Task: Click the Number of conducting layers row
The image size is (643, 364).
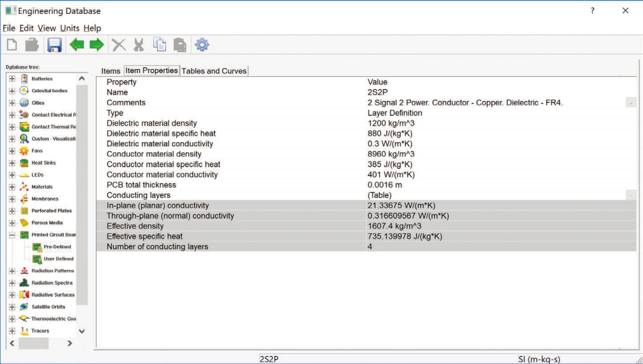Action: pyautogui.click(x=366, y=246)
